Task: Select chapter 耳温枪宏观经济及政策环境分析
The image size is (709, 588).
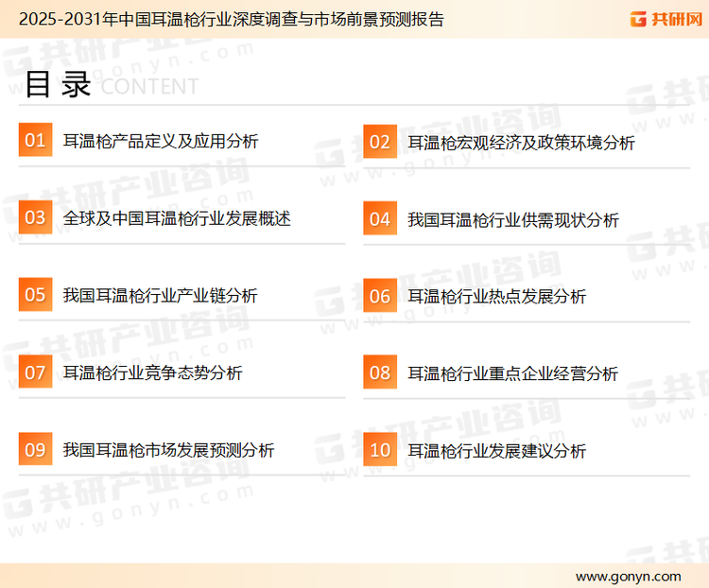Action: [521, 143]
